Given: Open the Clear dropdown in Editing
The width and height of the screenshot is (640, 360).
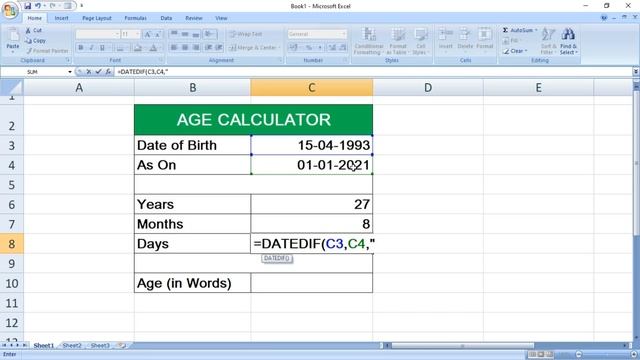Looking at the screenshot, I should tap(515, 51).
